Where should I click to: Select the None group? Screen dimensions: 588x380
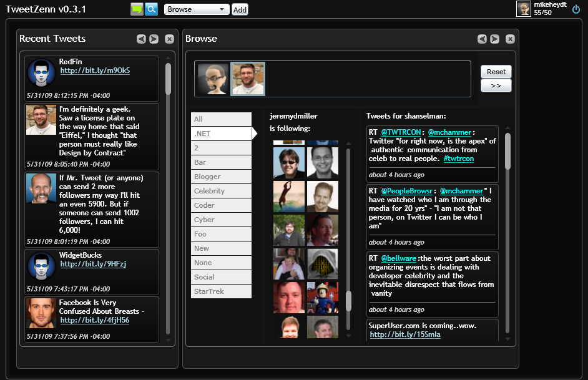tap(221, 263)
